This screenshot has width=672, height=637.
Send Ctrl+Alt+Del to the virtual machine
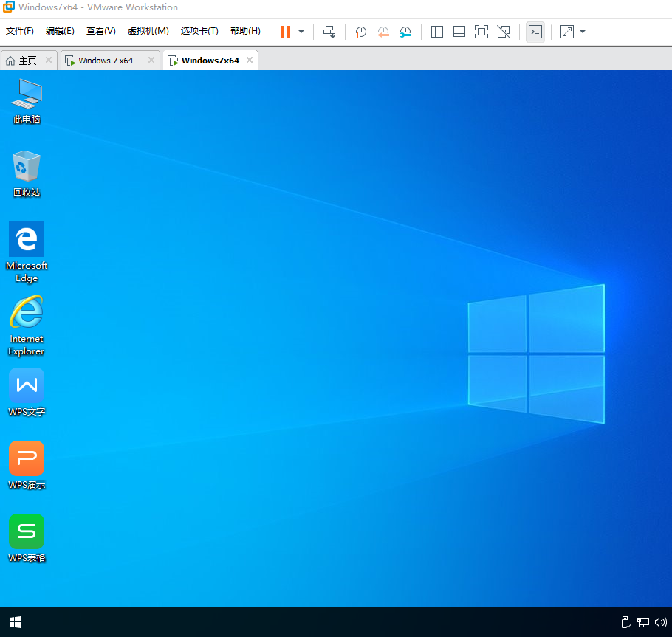coord(329,32)
